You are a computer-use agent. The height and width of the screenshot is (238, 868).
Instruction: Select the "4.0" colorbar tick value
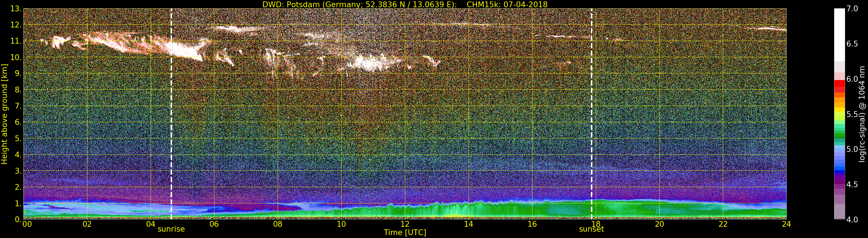coord(852,220)
